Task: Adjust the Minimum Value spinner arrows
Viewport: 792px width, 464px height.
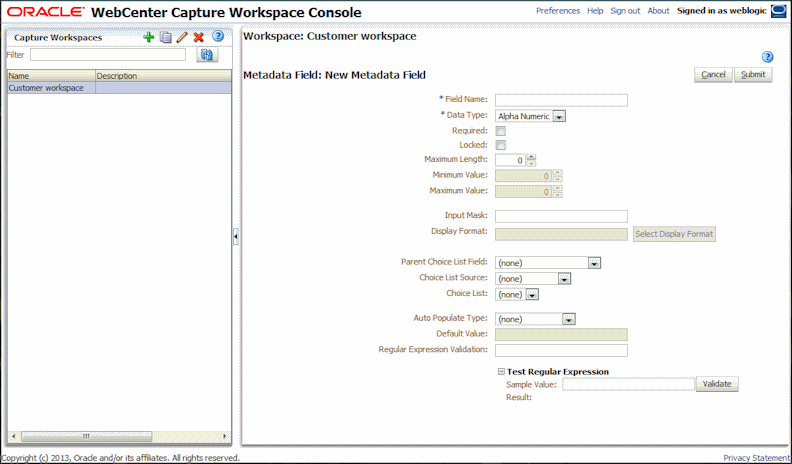Action: [x=558, y=176]
